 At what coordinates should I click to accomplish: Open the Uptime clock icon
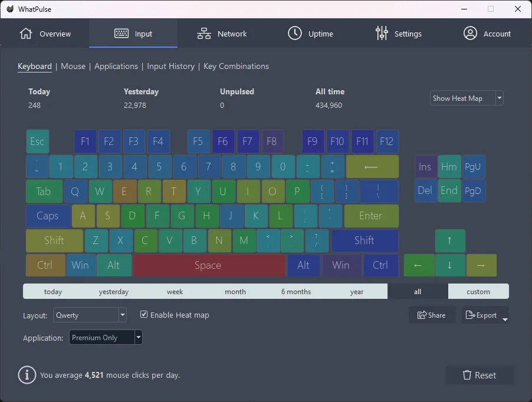point(294,34)
